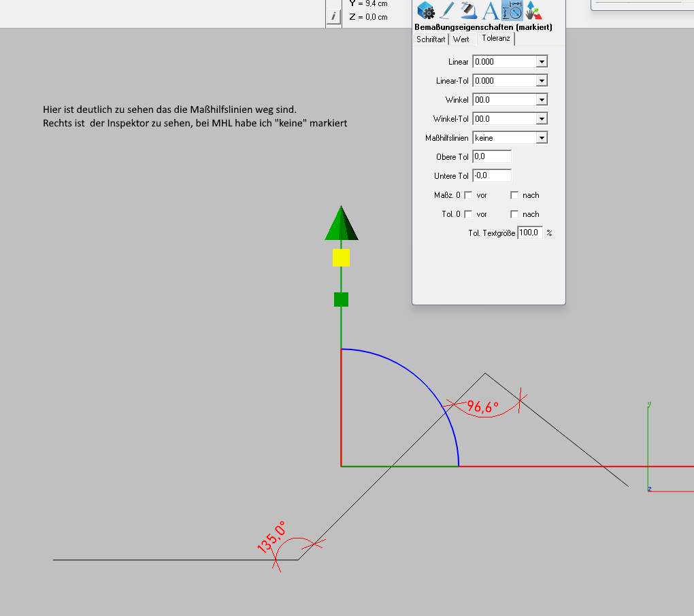Image resolution: width=694 pixels, height=616 pixels.
Task: Enable Maßz. 0 nach checkbox
Action: (514, 195)
